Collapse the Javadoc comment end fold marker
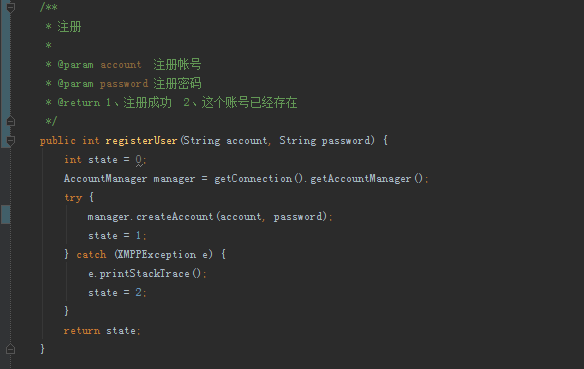This screenshot has height=369, width=584. 10,121
